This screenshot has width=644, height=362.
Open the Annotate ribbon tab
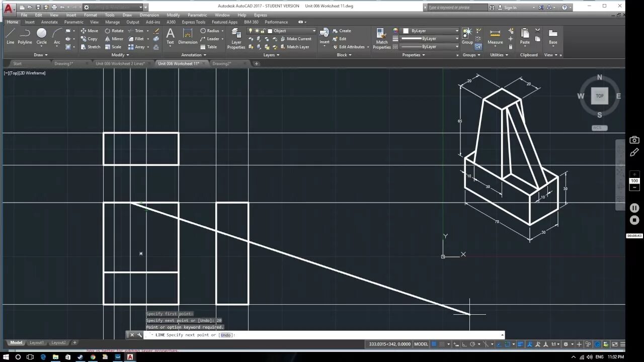(49, 22)
